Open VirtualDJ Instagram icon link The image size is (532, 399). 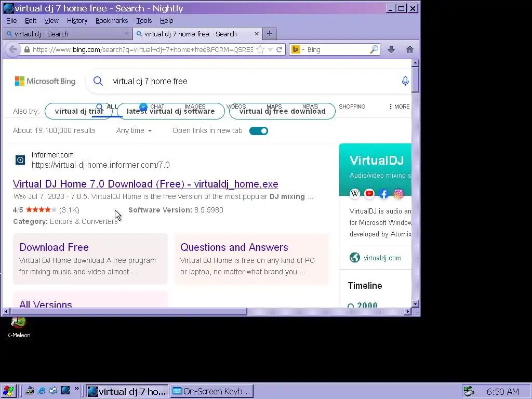[398, 193]
